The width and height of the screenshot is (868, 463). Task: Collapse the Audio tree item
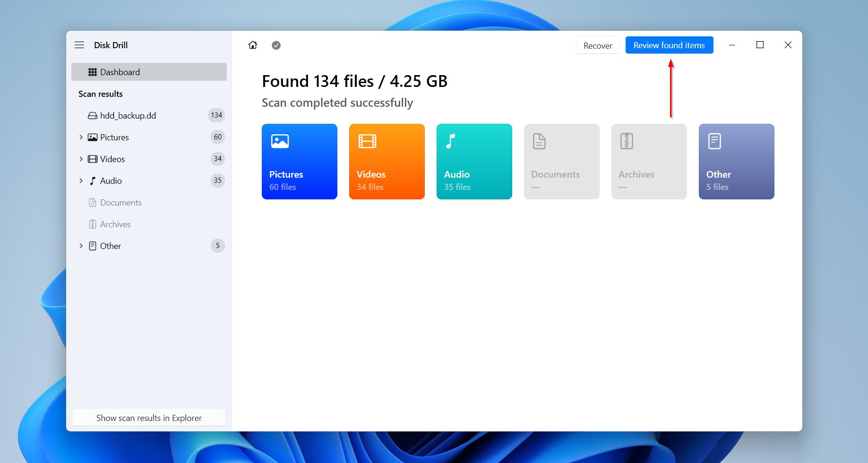(x=80, y=180)
